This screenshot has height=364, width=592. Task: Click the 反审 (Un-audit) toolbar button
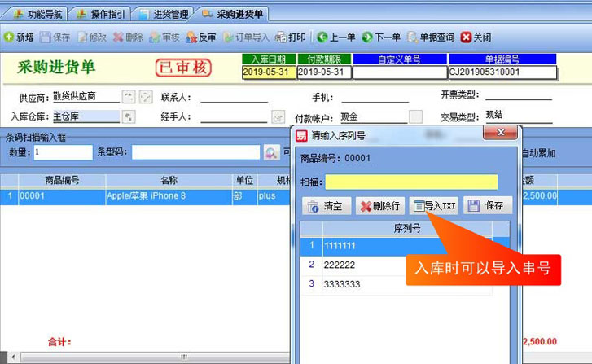pyautogui.click(x=201, y=37)
